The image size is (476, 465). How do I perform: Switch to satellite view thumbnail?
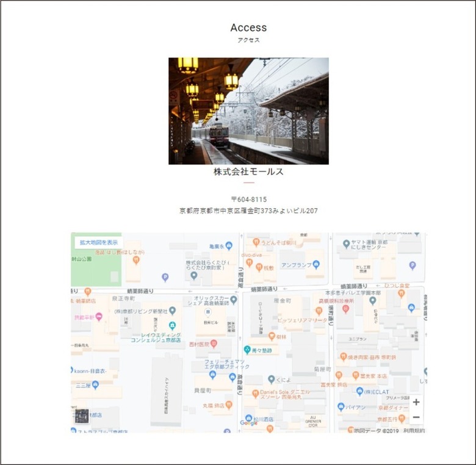coord(82,416)
